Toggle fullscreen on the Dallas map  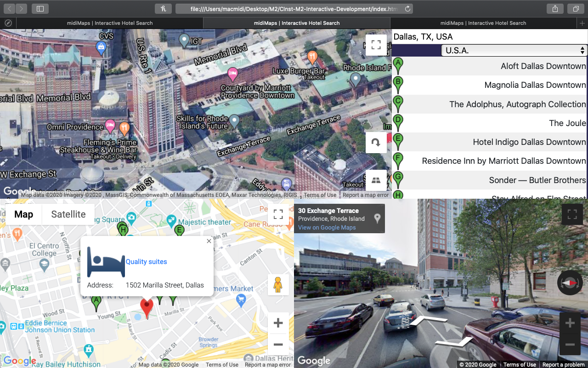coord(278,214)
